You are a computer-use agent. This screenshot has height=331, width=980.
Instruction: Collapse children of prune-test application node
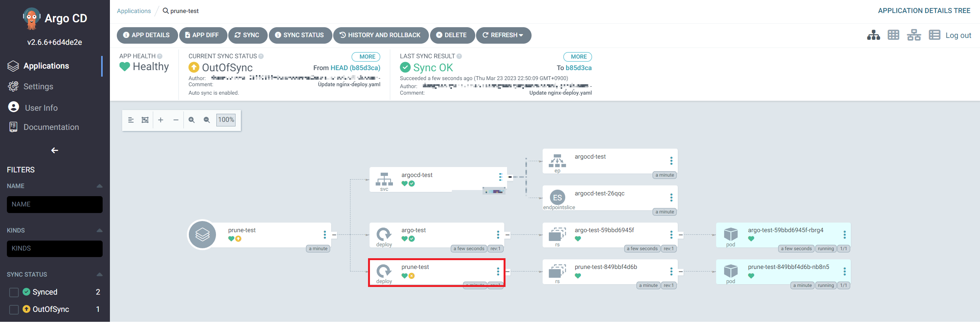334,234
